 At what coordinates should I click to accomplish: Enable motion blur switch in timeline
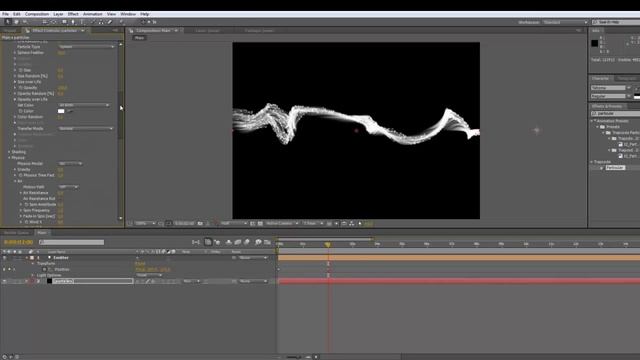(x=247, y=242)
